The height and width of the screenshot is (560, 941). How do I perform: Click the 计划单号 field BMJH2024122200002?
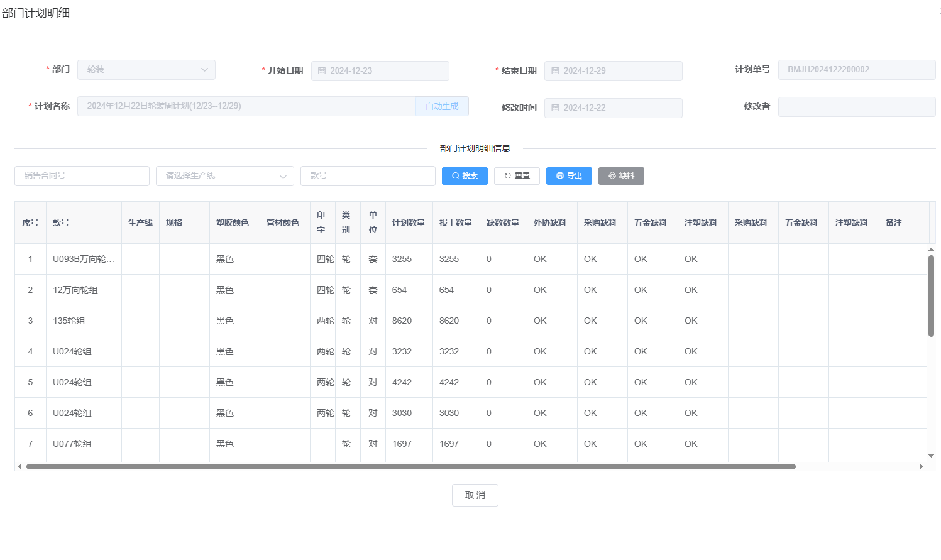point(856,70)
